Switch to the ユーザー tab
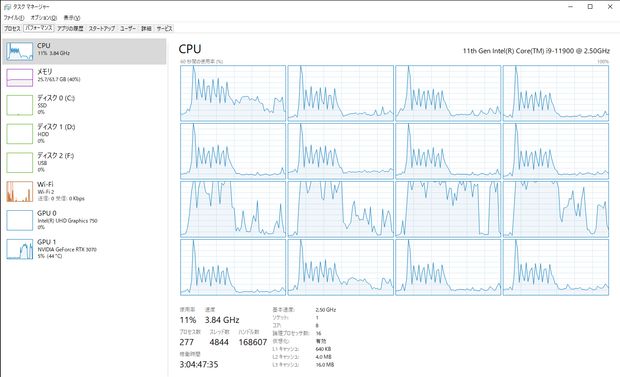Screen dimensions: 620x377 (128, 28)
